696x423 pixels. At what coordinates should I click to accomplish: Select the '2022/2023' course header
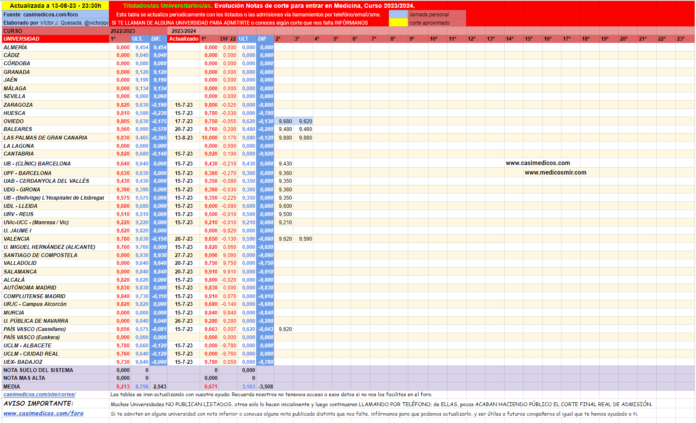pyautogui.click(x=122, y=31)
